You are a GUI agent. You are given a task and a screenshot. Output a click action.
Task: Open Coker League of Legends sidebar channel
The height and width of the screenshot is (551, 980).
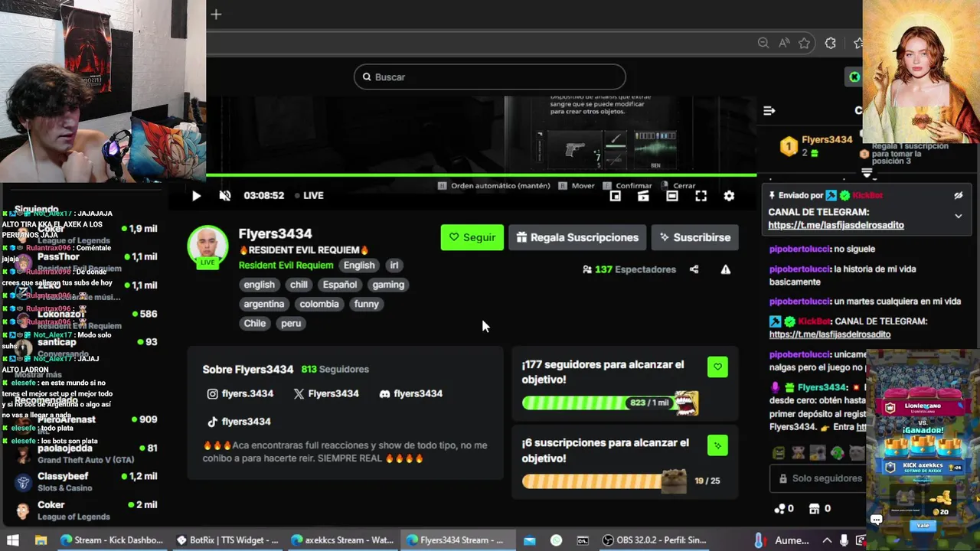(87, 510)
